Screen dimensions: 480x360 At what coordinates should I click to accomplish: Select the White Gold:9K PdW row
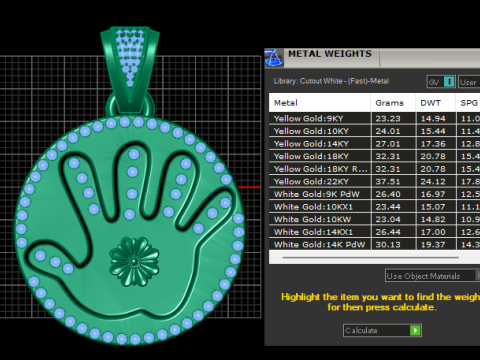(374, 194)
